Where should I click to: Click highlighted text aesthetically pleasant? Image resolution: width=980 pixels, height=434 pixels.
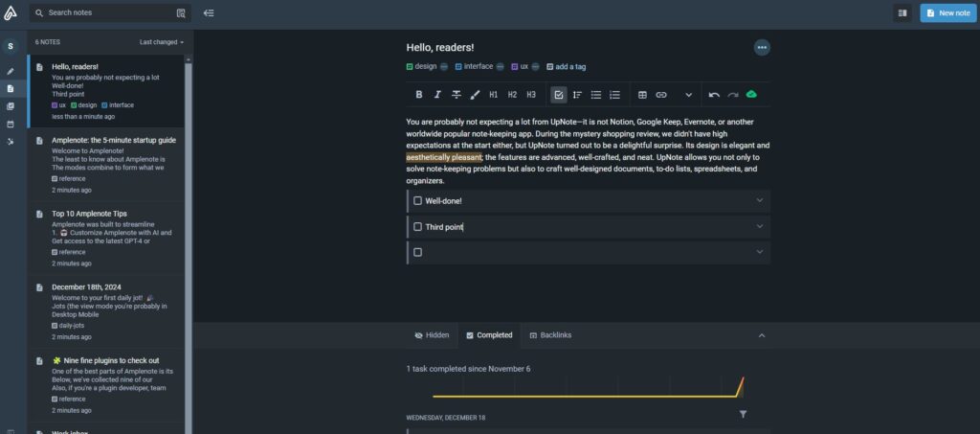pos(444,157)
